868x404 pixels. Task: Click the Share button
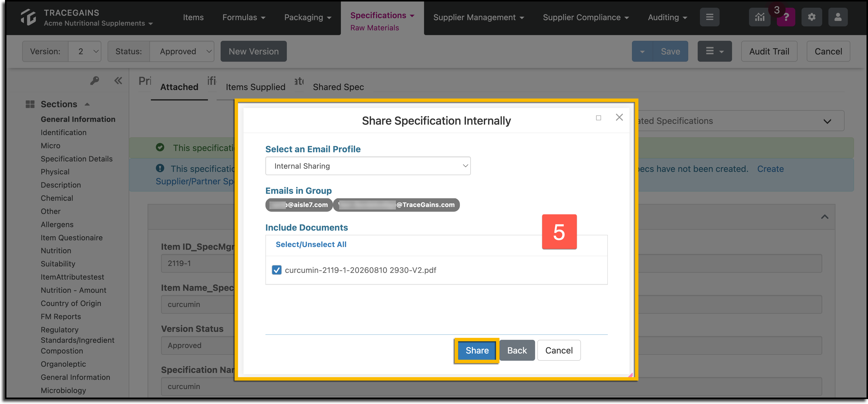[477, 351]
